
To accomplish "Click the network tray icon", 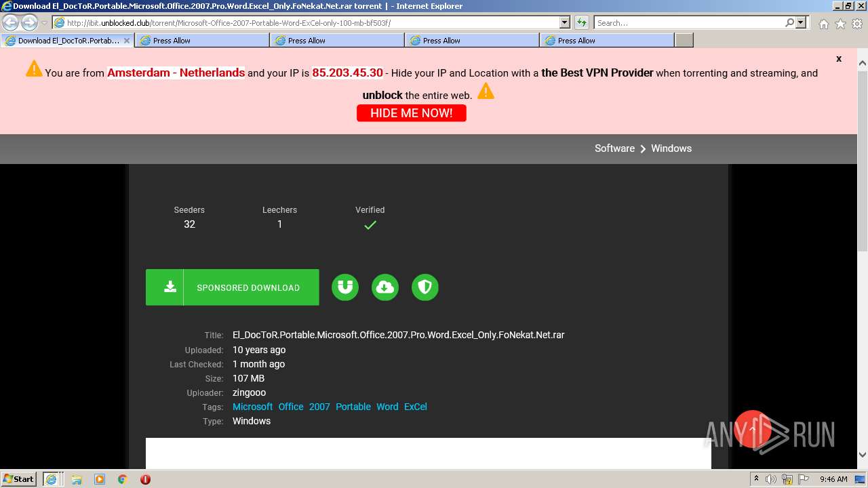I will click(x=787, y=479).
